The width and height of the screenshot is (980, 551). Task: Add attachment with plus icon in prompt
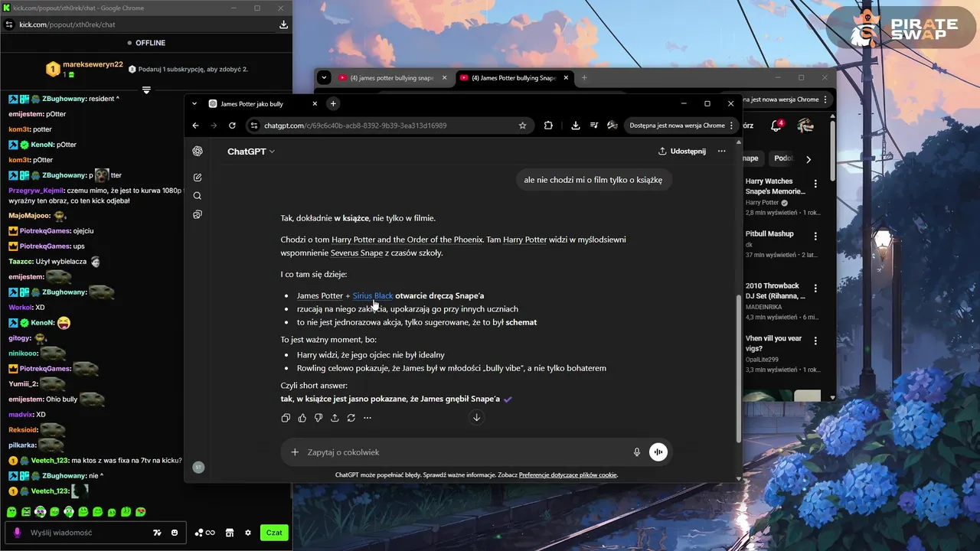point(295,452)
